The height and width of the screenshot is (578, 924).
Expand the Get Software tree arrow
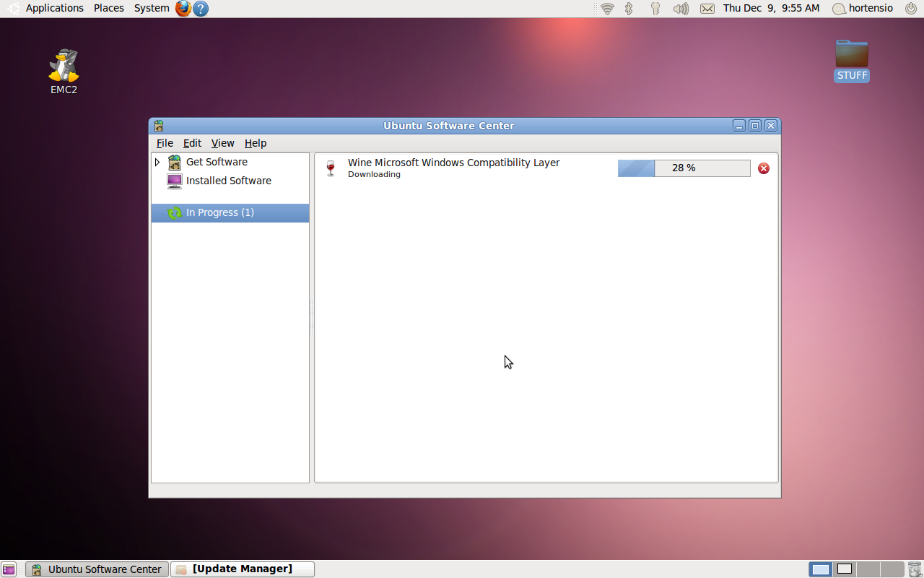pos(157,163)
